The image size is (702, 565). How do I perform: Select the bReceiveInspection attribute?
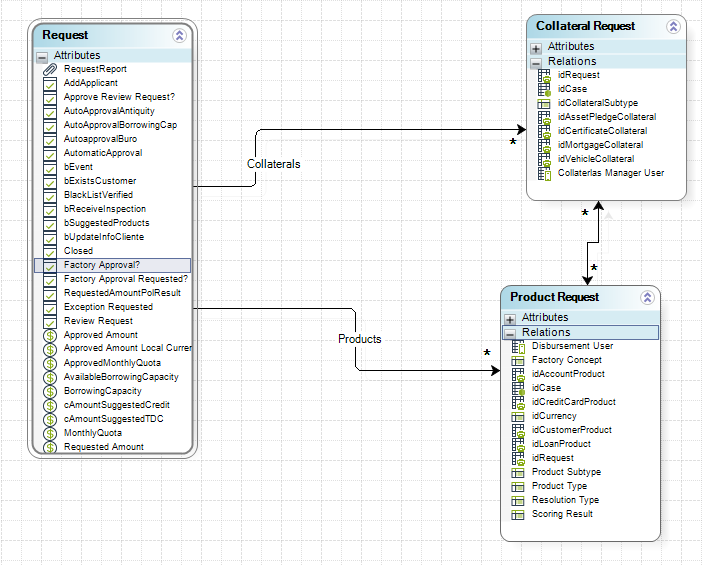tap(105, 209)
